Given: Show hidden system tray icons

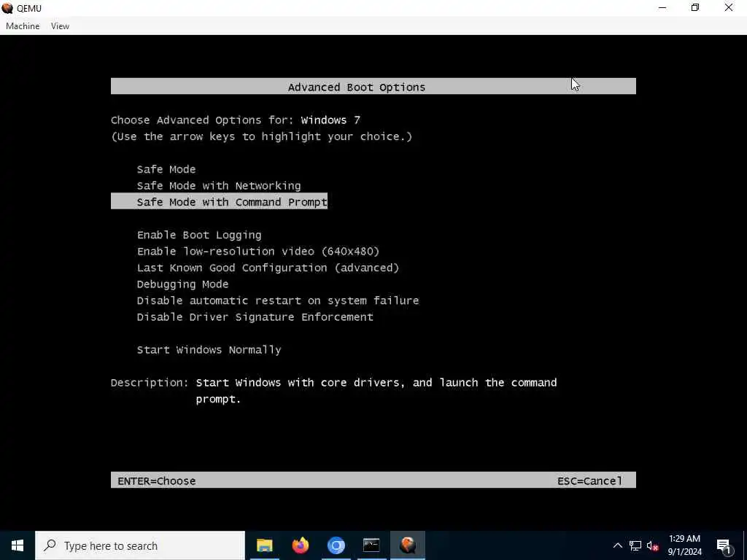Looking at the screenshot, I should click(617, 545).
